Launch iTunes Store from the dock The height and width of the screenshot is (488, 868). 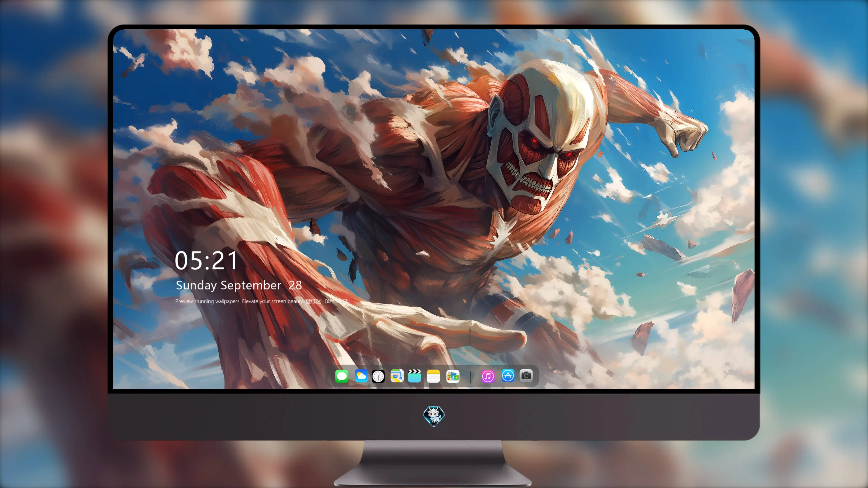click(488, 376)
